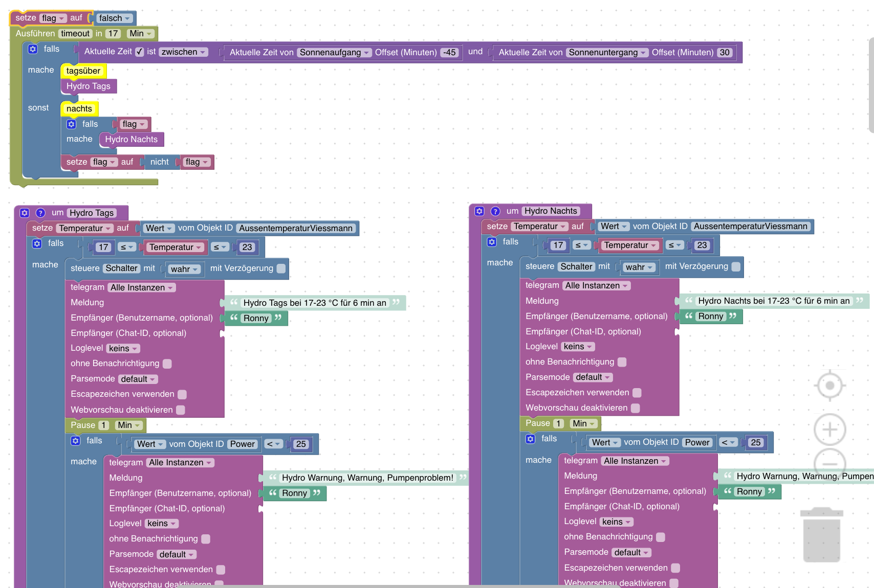Open gear on Hydro Nachts temperature falls block

coord(492,242)
